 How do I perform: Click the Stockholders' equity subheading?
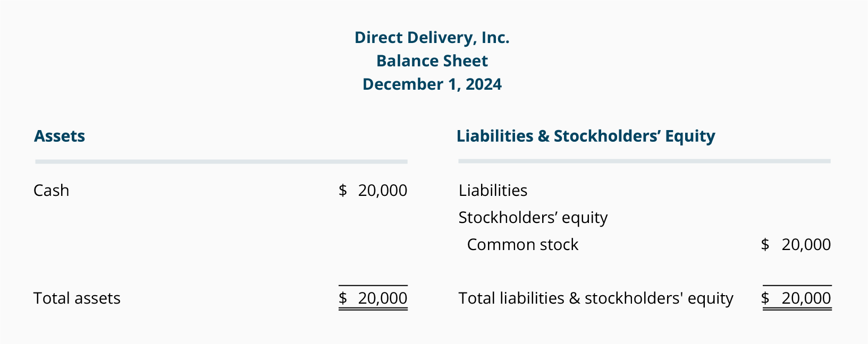[x=533, y=218]
